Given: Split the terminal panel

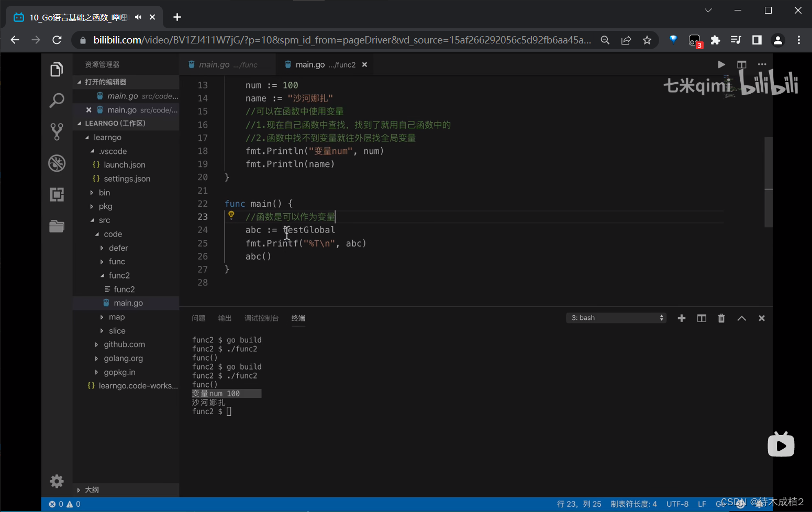Looking at the screenshot, I should coord(702,318).
